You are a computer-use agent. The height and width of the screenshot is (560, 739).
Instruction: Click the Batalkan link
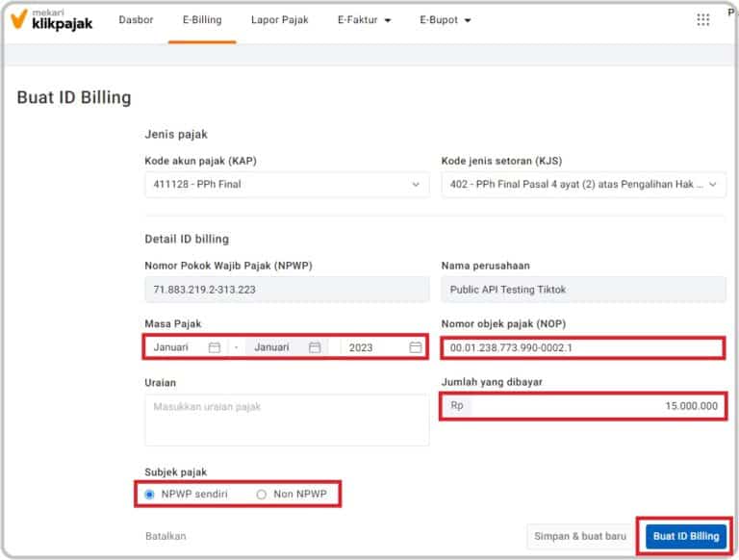pyautogui.click(x=165, y=536)
